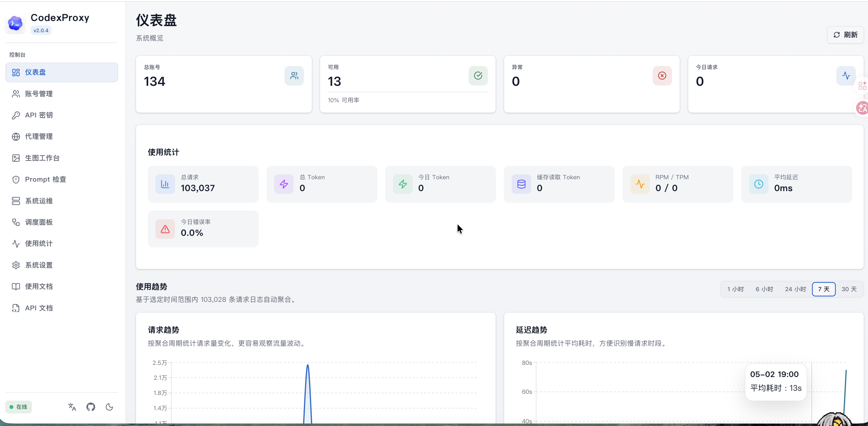Open 系统设置 in the sidebar
Screen dimensions: 868x426
point(62,265)
